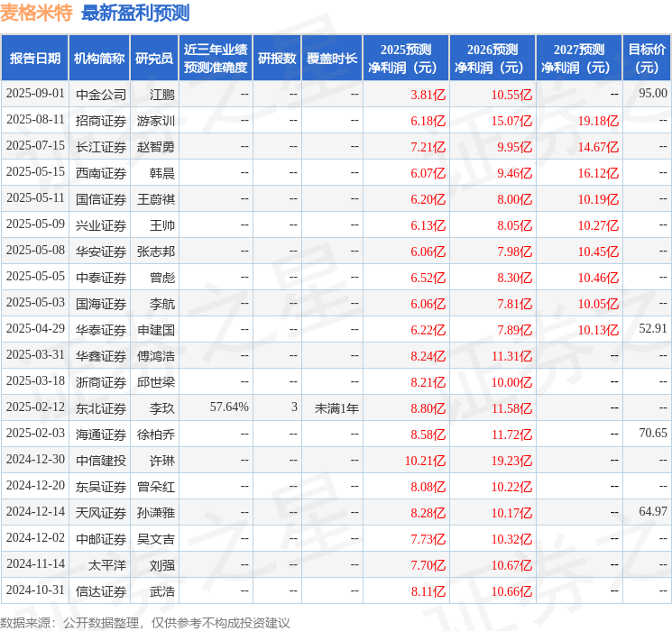Select the 中金公司 institution cell
The image size is (672, 631).
pos(101,95)
